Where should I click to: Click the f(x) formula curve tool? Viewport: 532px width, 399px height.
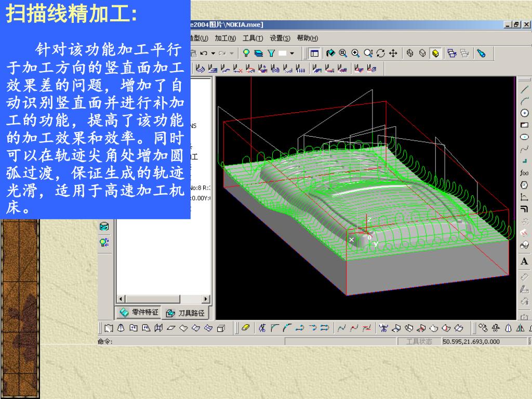(x=525, y=172)
